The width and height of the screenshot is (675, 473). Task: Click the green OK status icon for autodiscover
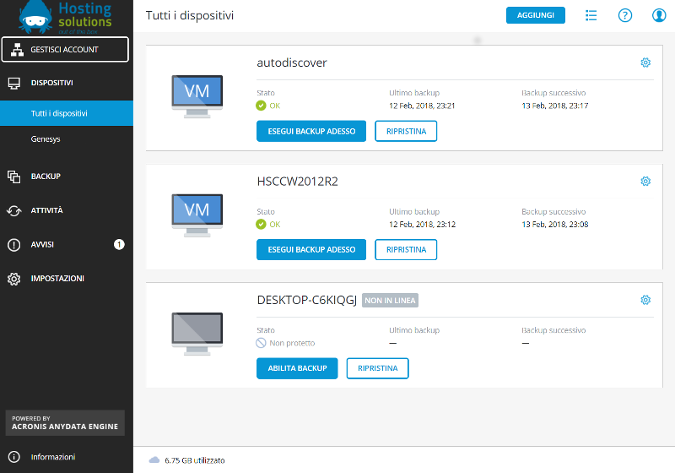point(261,105)
